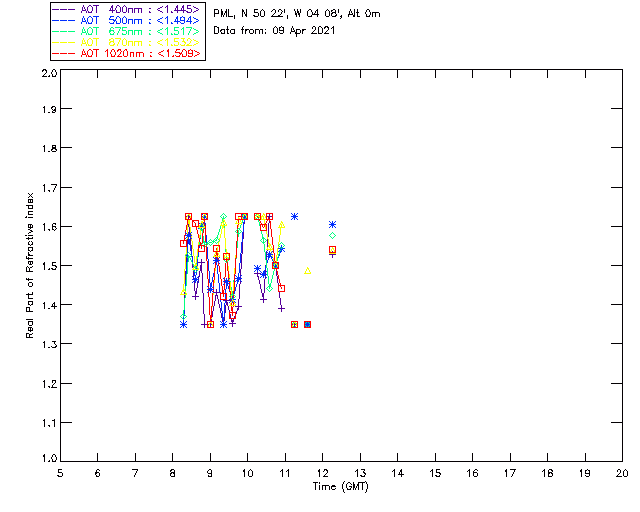Click the y-axis tick label 1.5
Screen dimensions: 640x512
[x=49, y=266]
